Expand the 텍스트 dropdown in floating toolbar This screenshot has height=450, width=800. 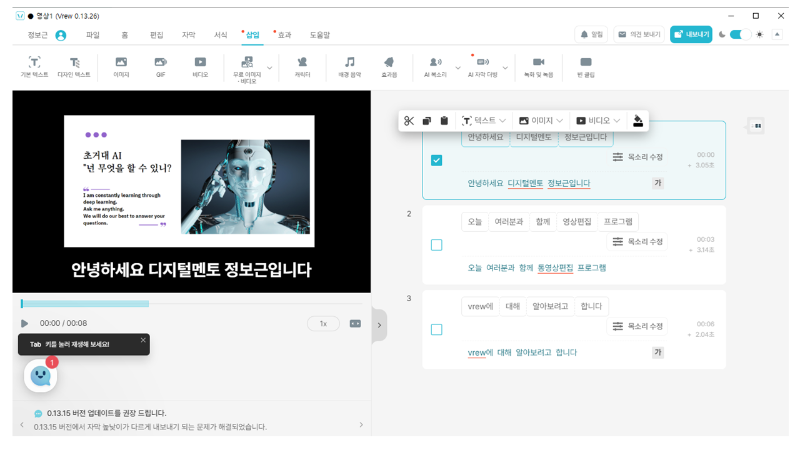[485, 121]
